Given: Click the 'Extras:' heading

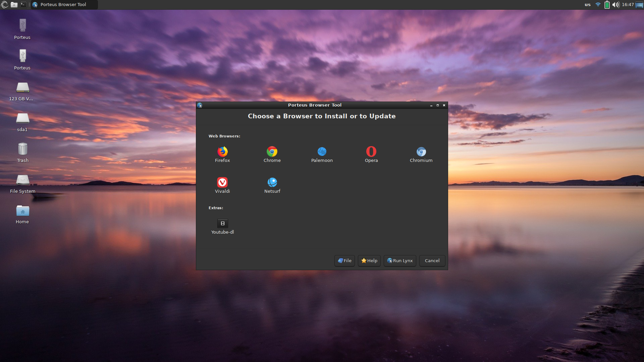Looking at the screenshot, I should tap(216, 208).
